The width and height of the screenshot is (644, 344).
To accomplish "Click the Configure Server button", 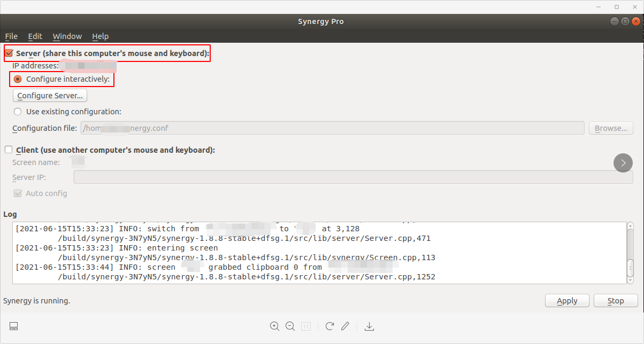I will 50,96.
